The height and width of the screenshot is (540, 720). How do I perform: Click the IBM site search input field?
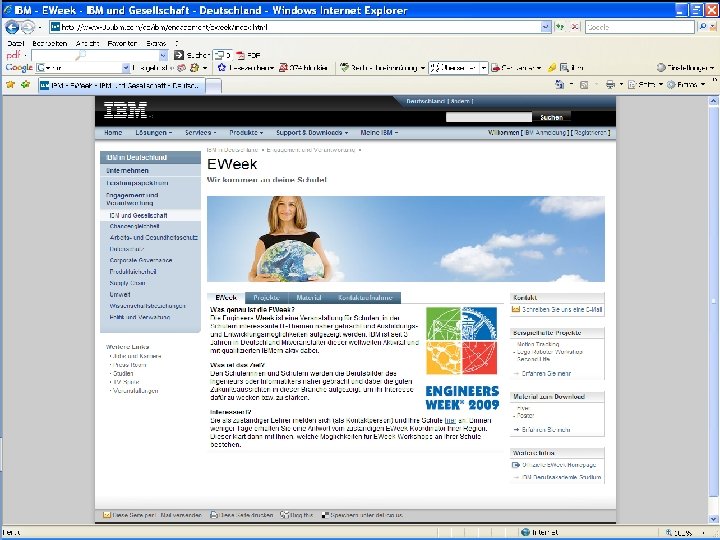tap(489, 117)
